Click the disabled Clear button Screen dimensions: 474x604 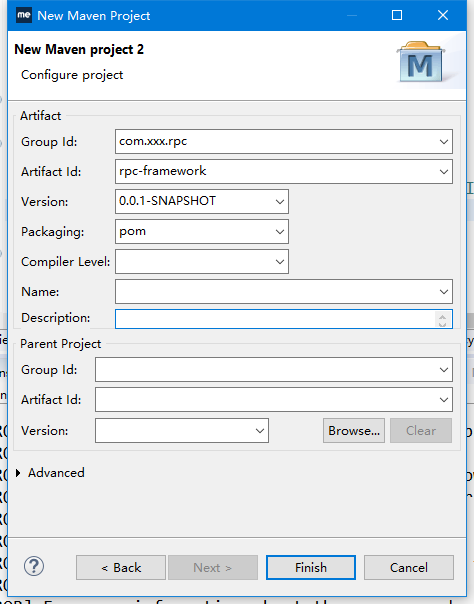tap(421, 431)
